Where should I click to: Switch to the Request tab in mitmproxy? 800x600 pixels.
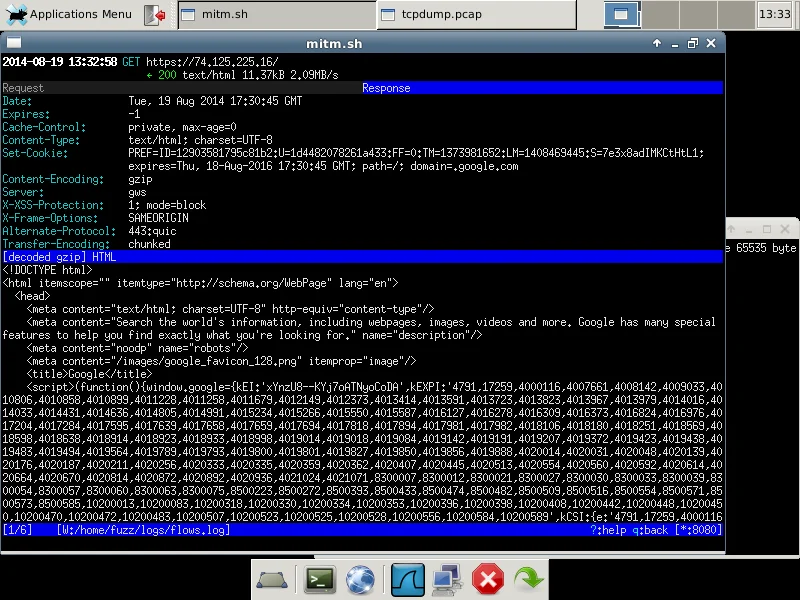[x=22, y=88]
